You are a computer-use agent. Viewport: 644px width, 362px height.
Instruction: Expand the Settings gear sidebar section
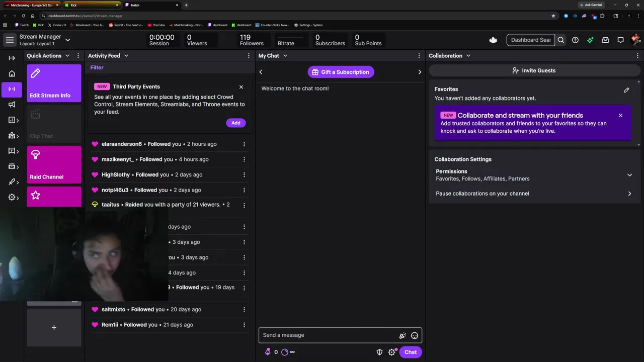click(13, 198)
